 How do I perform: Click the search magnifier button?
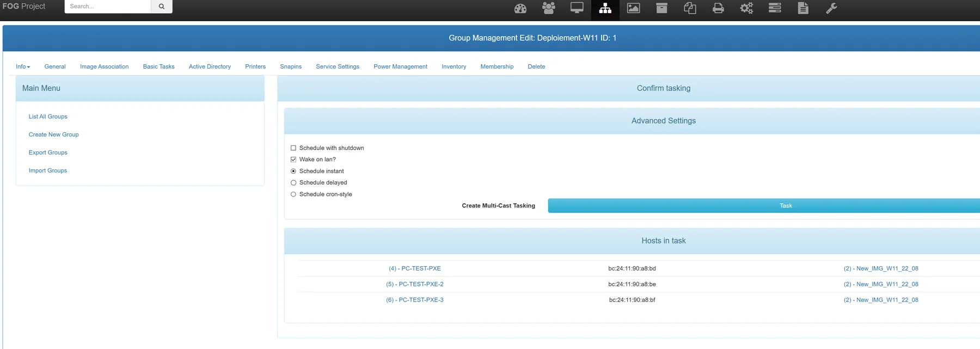pyautogui.click(x=162, y=7)
